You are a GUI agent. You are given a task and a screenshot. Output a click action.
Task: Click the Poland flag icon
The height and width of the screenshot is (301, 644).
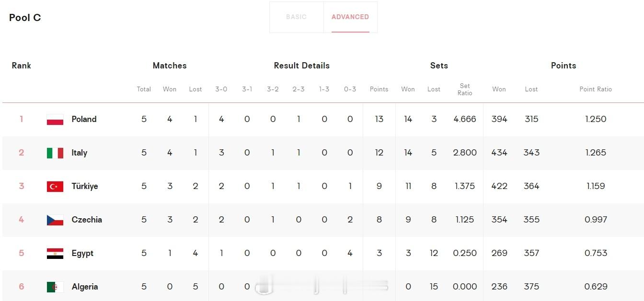55,120
